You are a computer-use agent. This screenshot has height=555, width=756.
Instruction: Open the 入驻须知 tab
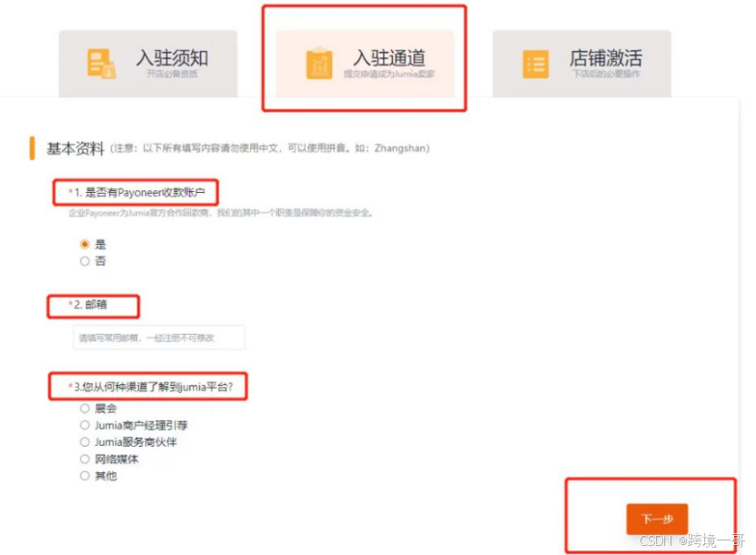148,64
